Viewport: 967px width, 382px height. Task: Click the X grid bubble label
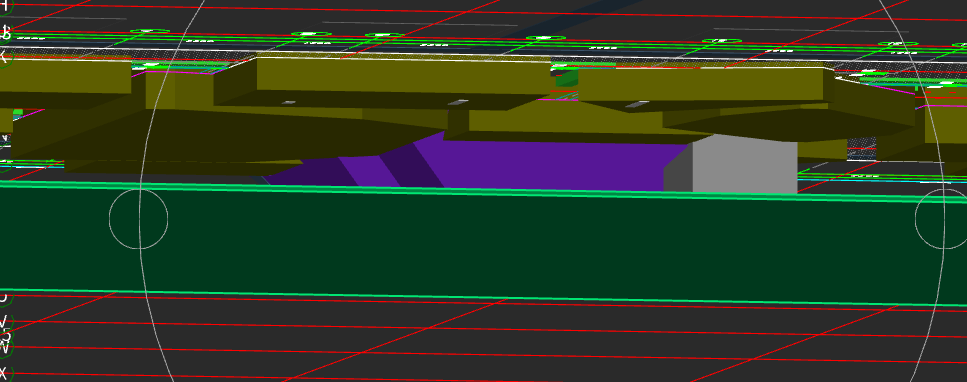coord(5,374)
